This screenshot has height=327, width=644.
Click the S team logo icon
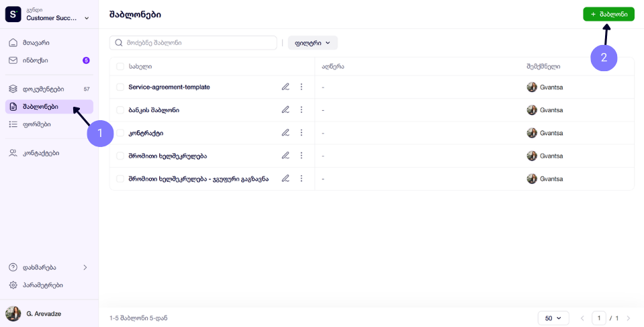[13, 14]
